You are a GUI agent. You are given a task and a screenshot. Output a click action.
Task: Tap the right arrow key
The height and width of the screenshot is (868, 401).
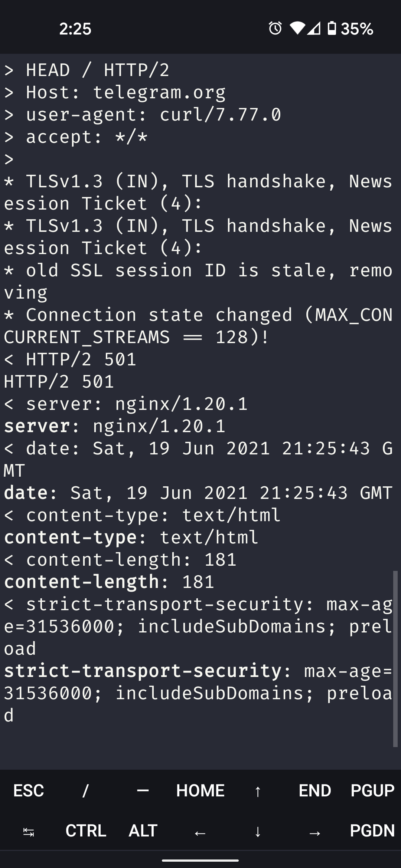click(x=315, y=831)
